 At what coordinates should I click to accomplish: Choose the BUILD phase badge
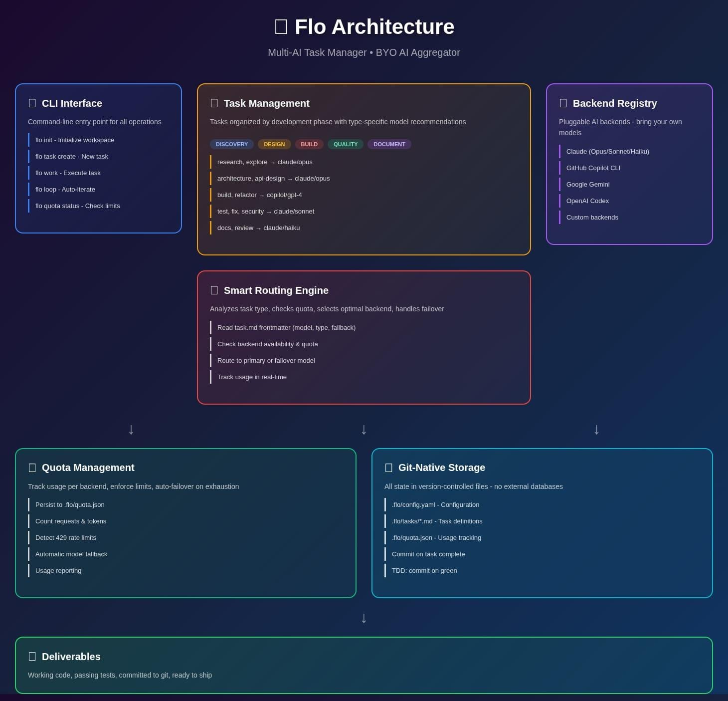(x=309, y=144)
